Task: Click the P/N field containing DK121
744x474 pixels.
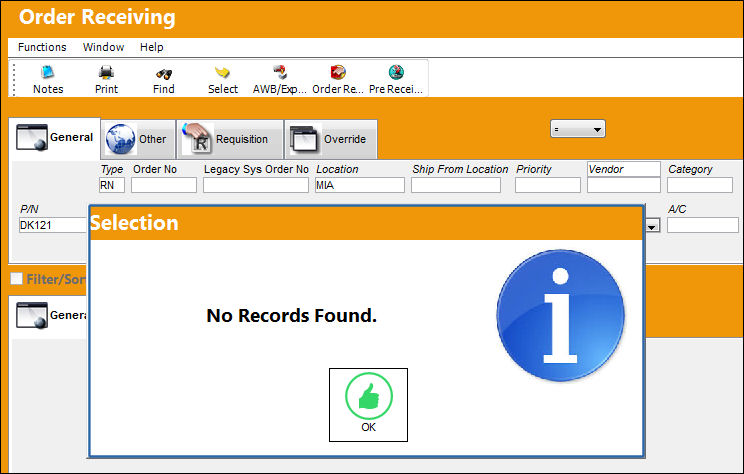Action: 53,225
